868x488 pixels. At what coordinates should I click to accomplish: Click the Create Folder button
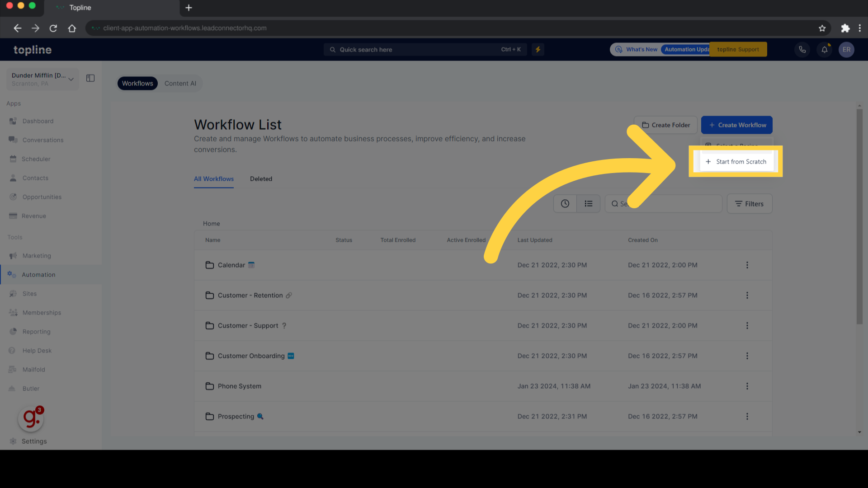(x=665, y=125)
